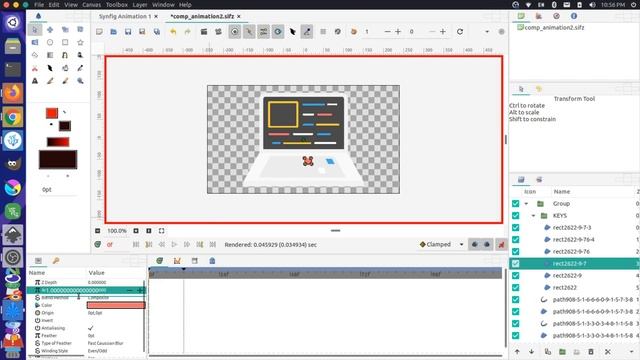
Task: Raise the selected layer with up arrow
Action: click(x=517, y=351)
